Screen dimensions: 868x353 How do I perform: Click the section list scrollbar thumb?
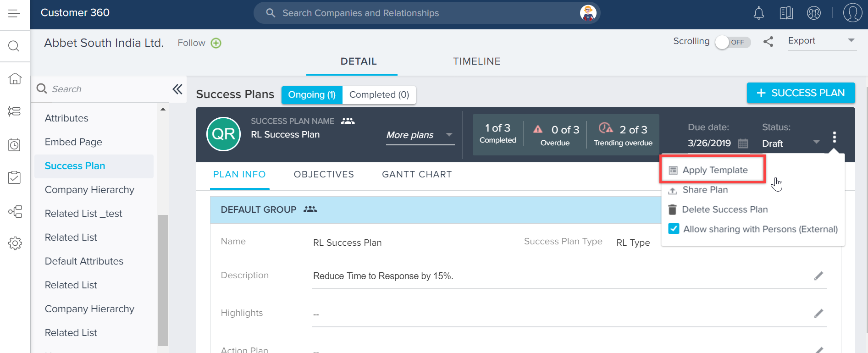pyautogui.click(x=163, y=280)
